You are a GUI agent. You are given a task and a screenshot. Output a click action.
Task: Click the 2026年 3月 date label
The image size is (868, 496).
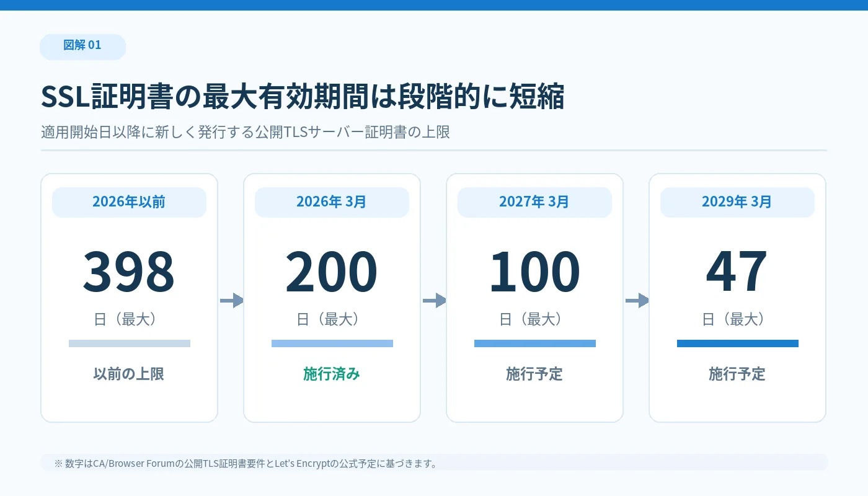(332, 202)
